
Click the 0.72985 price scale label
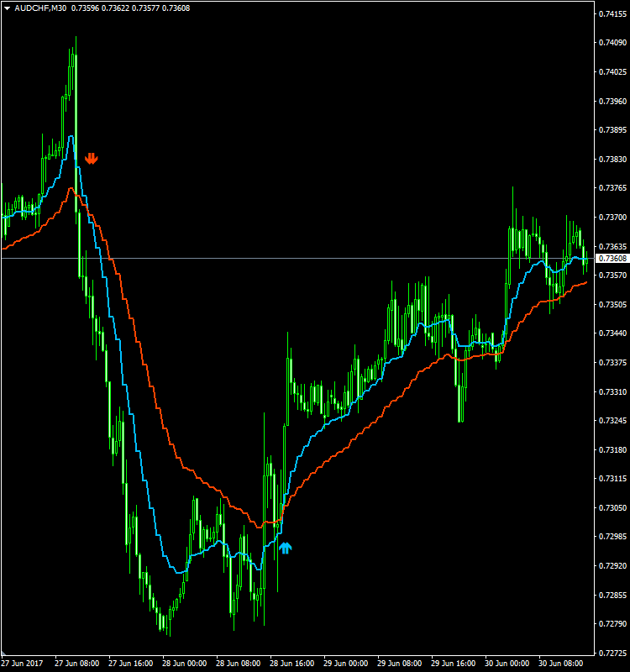tap(612, 537)
